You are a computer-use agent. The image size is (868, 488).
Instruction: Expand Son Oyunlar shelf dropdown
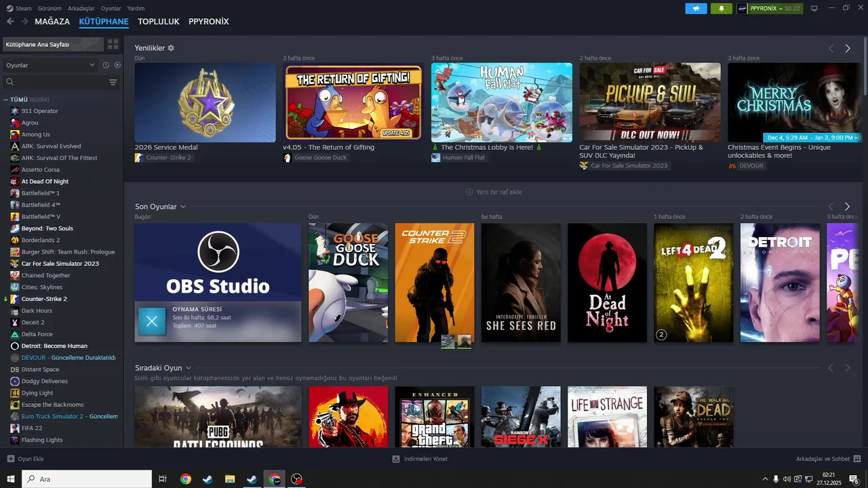[x=183, y=207]
